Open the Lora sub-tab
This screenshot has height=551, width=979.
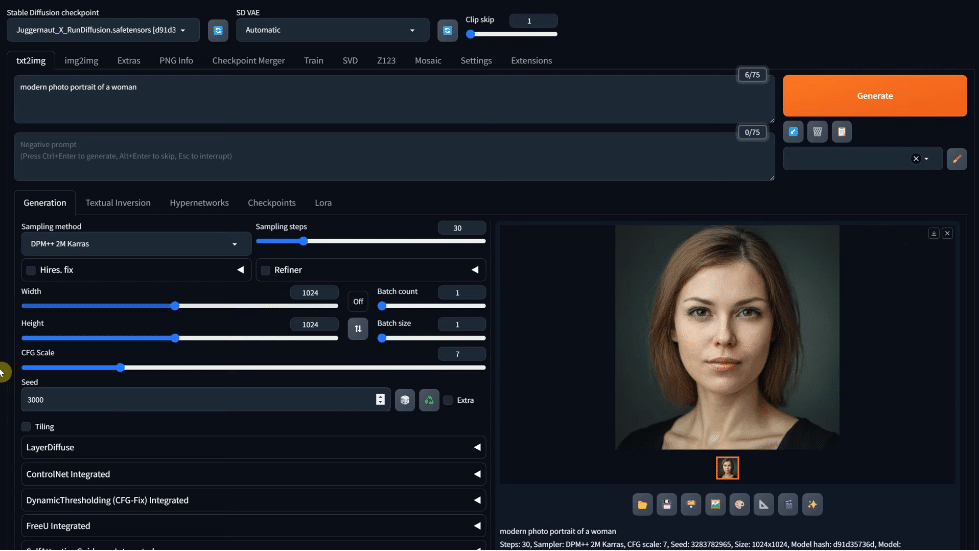coord(323,203)
